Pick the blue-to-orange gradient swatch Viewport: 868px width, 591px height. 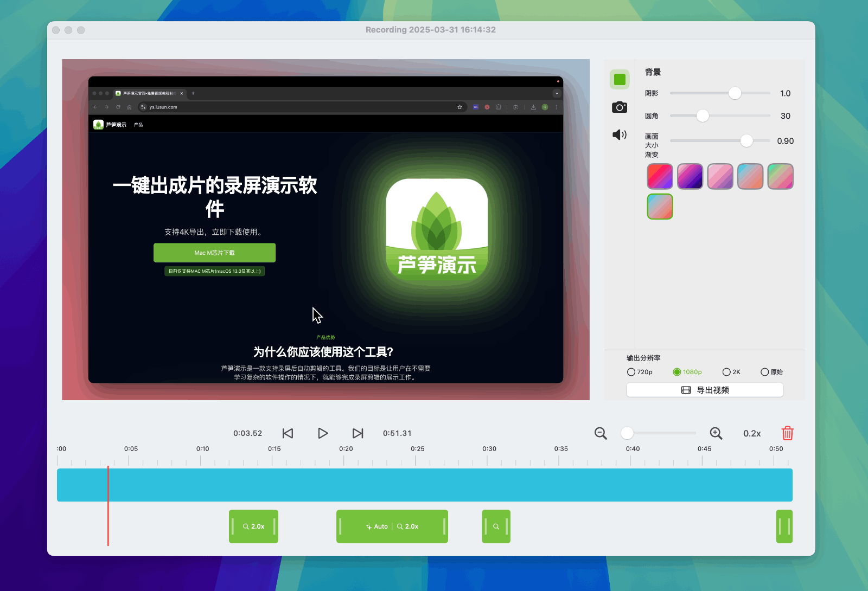pyautogui.click(x=750, y=176)
